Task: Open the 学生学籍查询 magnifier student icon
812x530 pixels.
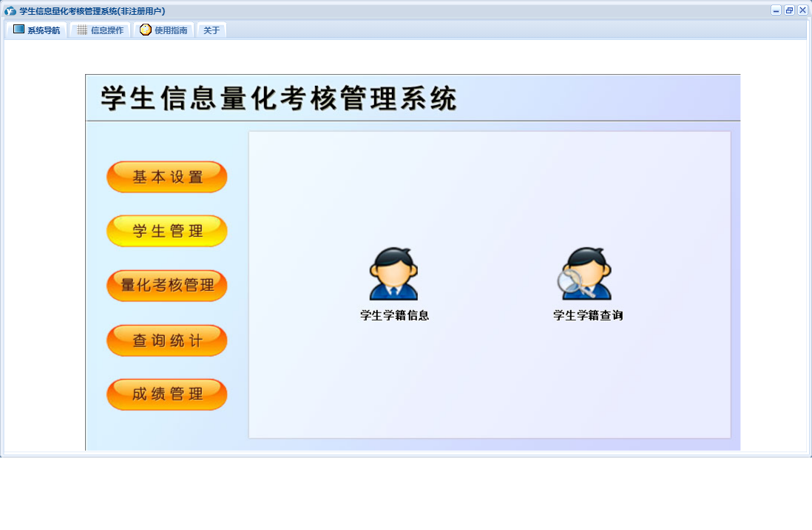Action: click(x=585, y=273)
